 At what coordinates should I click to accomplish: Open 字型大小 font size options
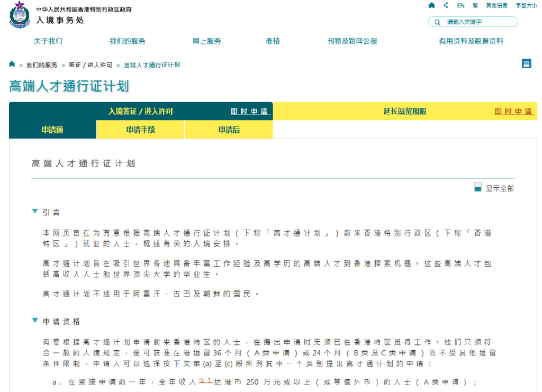pos(526,5)
